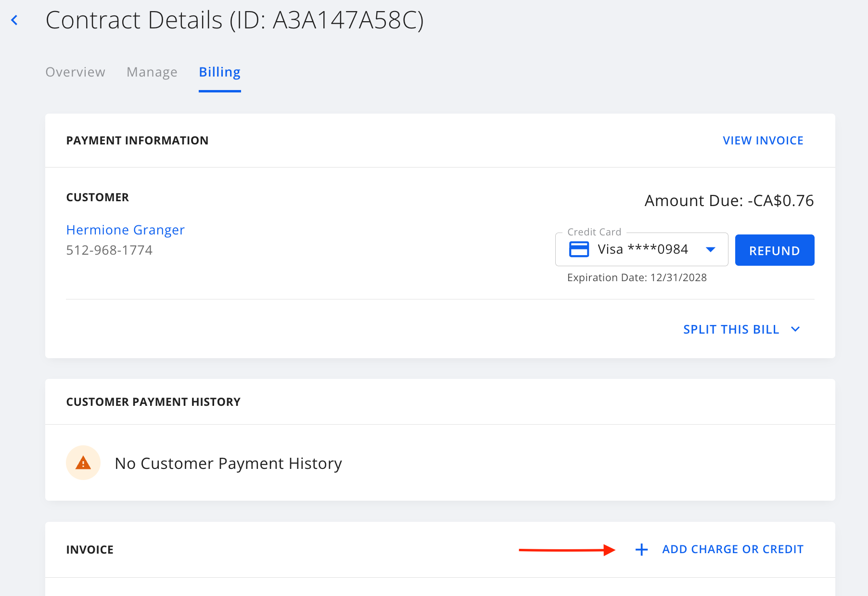868x596 pixels.
Task: Click the No Customer Payment History message
Action: 228,464
